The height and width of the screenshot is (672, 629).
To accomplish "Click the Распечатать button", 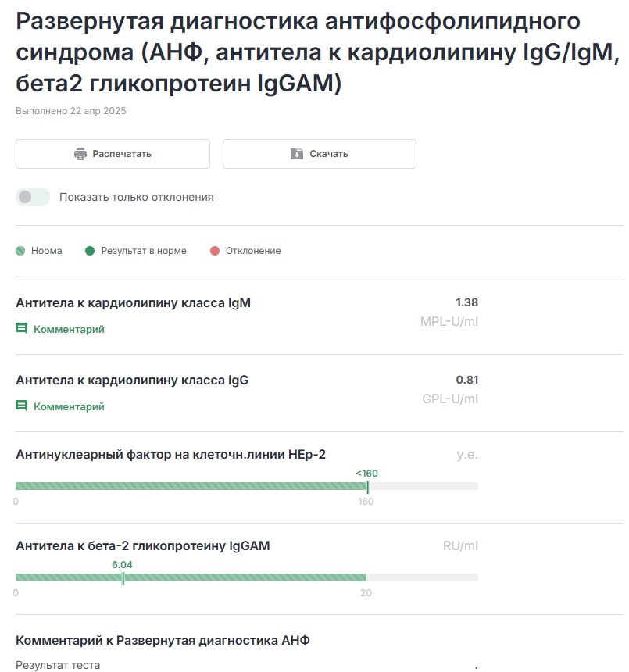I will pyautogui.click(x=113, y=153).
